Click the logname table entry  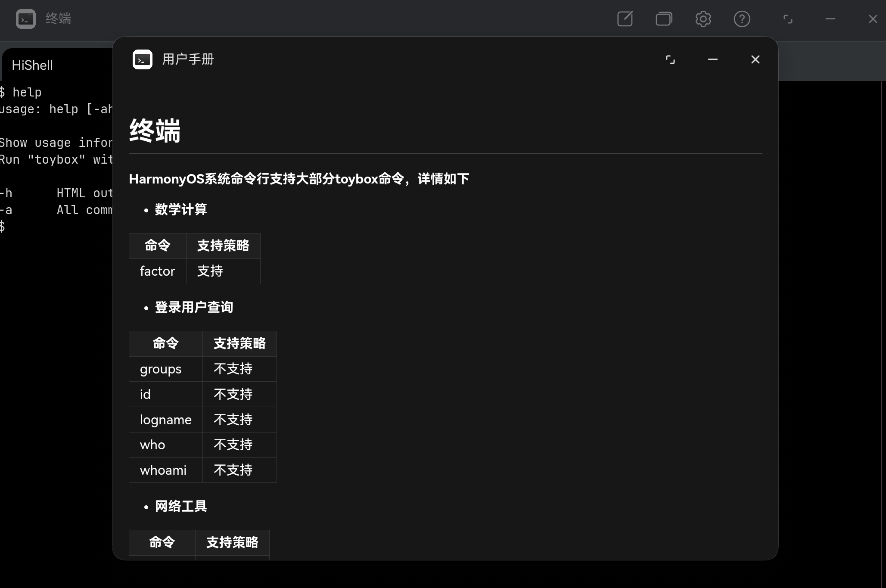tap(166, 420)
